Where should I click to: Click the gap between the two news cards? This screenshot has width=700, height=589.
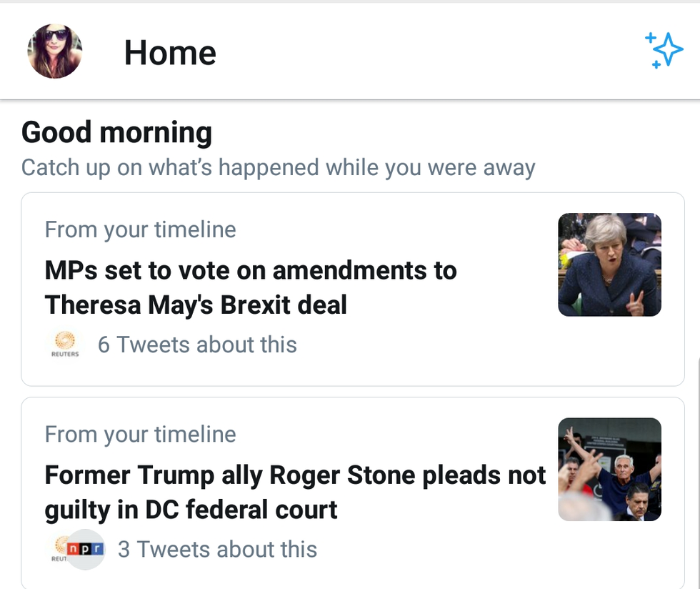[x=350, y=392]
